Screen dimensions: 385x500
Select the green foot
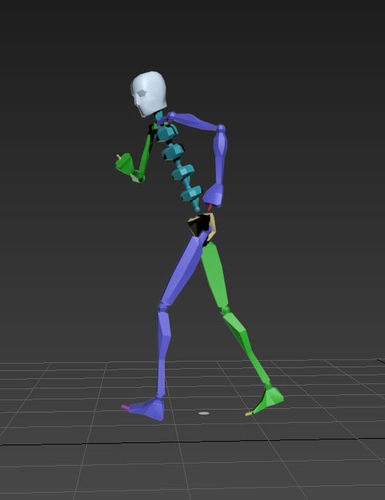[x=269, y=400]
